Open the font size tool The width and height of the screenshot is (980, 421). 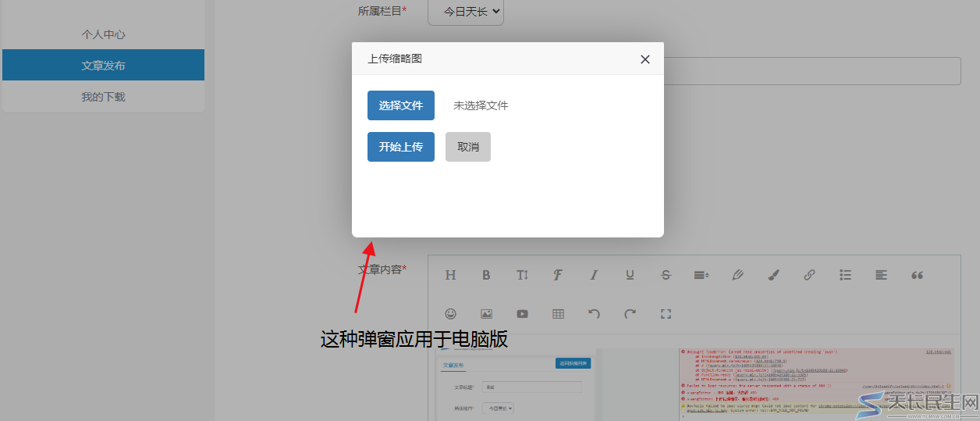pyautogui.click(x=522, y=275)
